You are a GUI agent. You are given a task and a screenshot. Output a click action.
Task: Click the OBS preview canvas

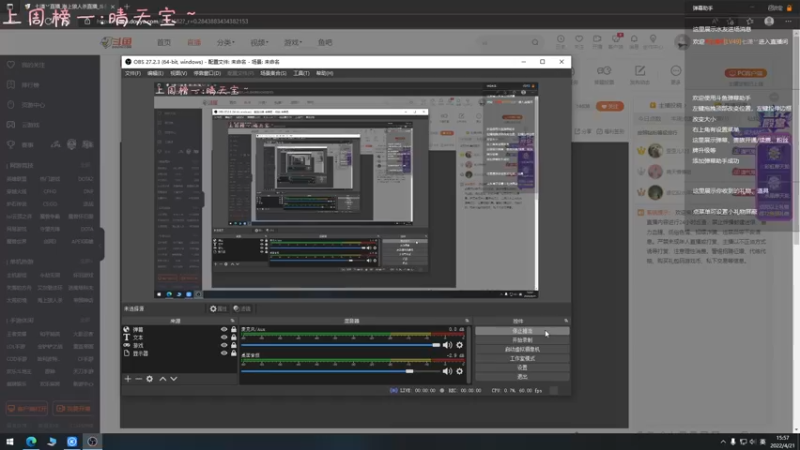coord(346,190)
